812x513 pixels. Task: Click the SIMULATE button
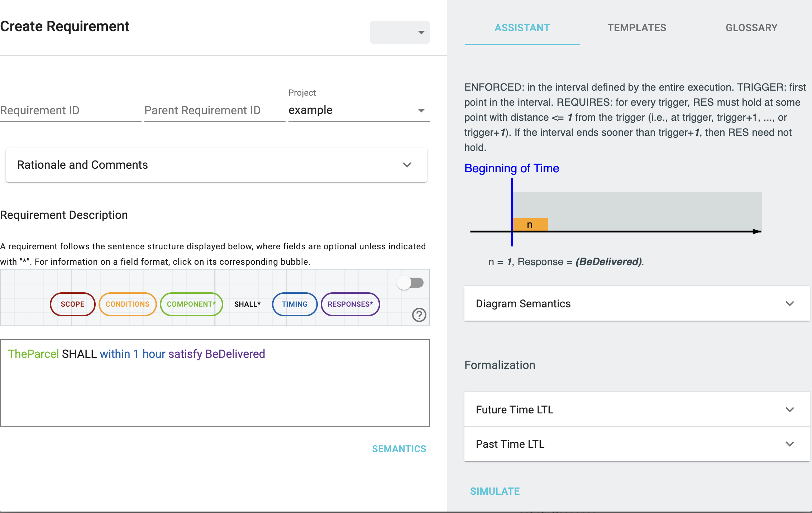click(x=495, y=491)
